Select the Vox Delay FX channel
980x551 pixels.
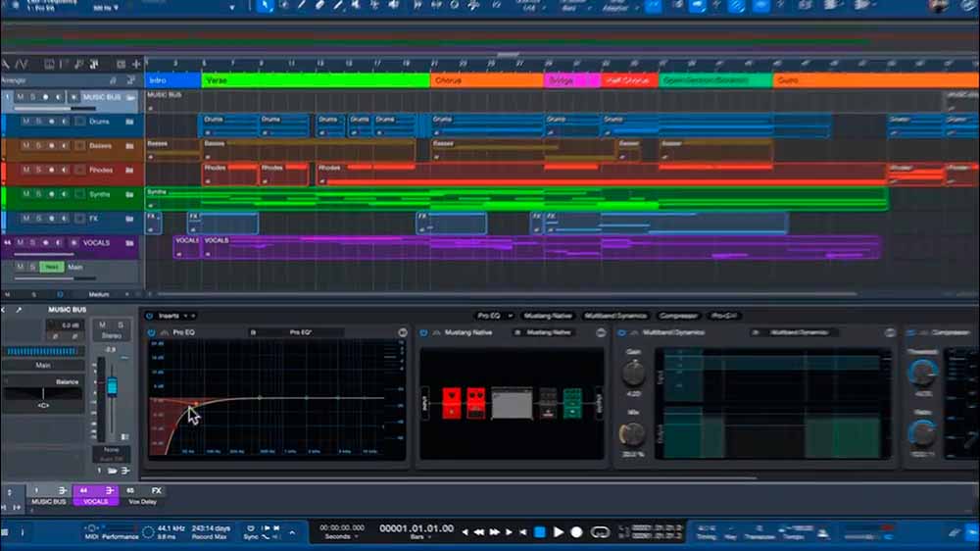pyautogui.click(x=142, y=496)
